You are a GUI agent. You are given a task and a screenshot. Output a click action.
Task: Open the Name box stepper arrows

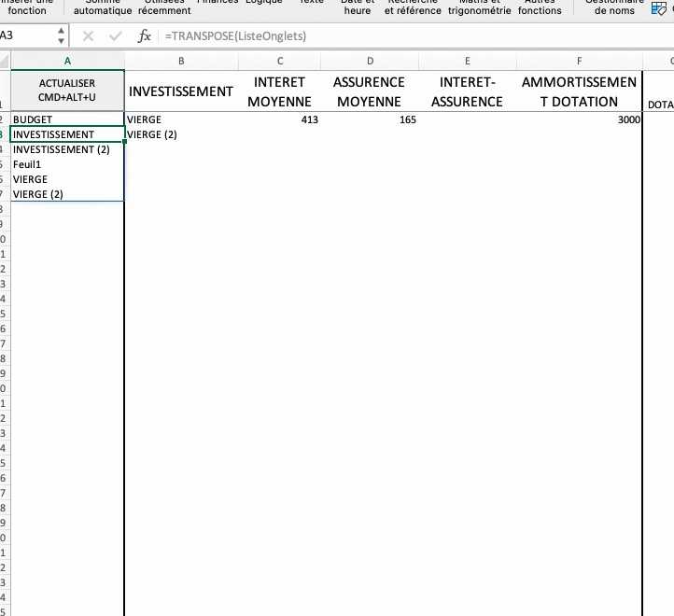tap(61, 35)
